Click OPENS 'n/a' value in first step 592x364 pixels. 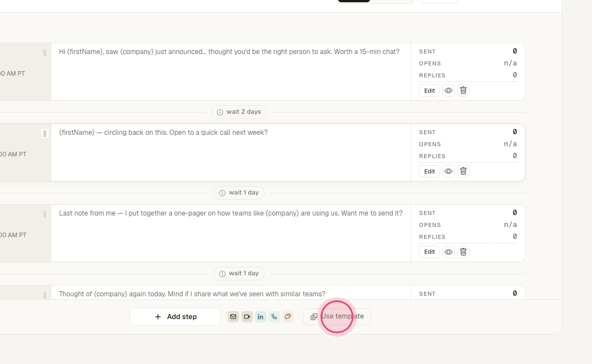point(510,63)
